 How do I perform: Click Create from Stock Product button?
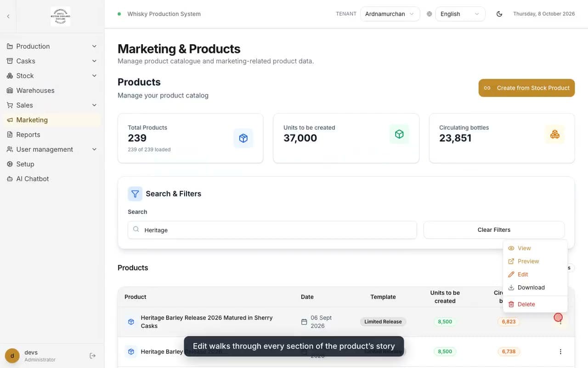pyautogui.click(x=526, y=88)
